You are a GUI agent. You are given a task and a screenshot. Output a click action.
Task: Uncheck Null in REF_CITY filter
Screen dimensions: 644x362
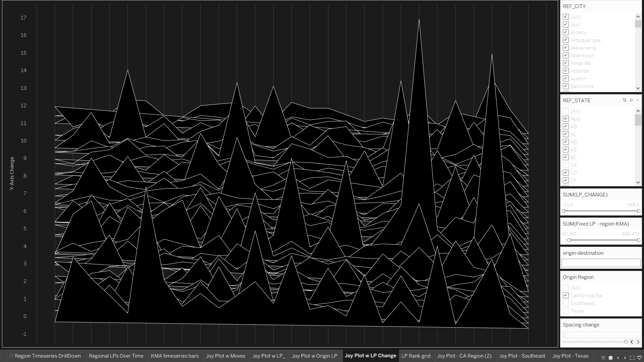pyautogui.click(x=566, y=24)
